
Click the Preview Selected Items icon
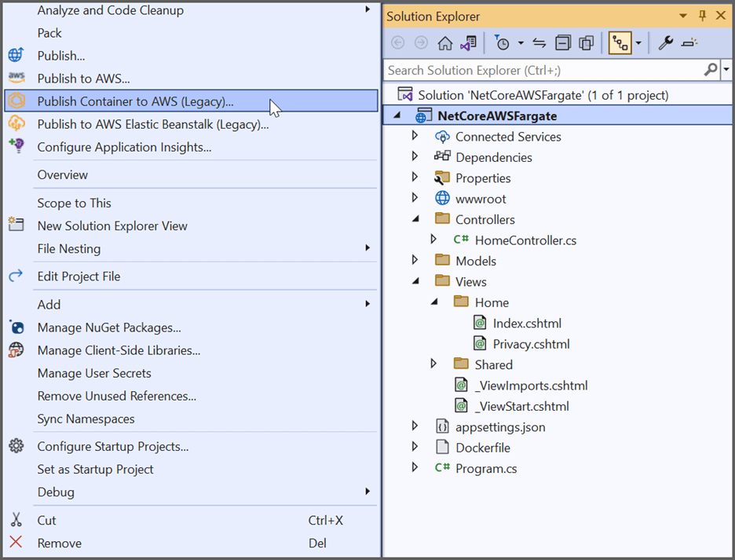689,43
